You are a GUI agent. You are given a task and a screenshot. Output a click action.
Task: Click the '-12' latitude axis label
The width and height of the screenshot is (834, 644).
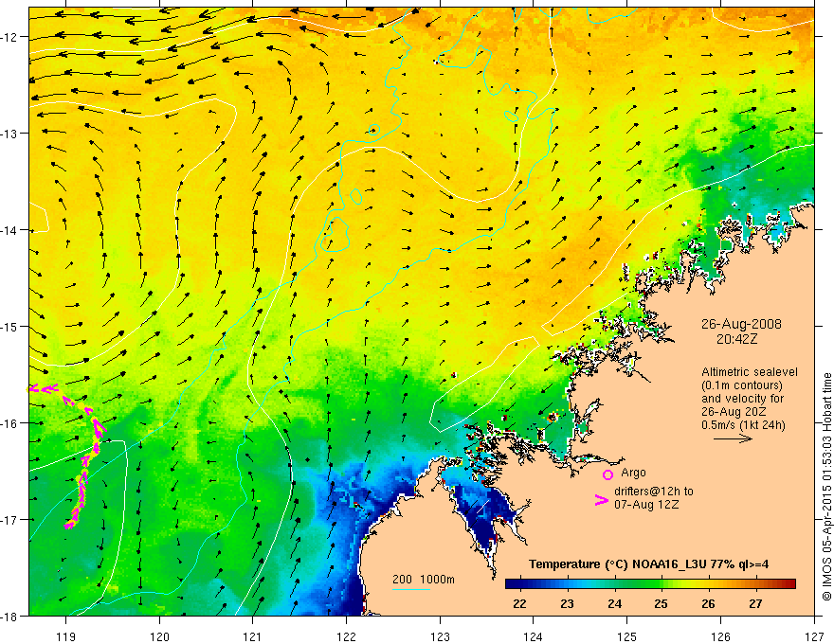9,37
